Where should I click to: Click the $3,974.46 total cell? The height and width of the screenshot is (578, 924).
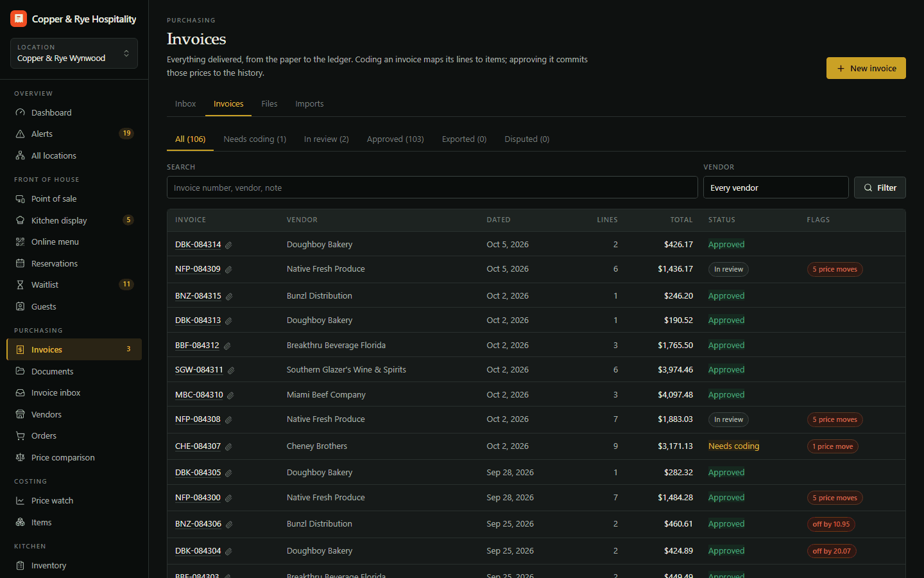675,369
